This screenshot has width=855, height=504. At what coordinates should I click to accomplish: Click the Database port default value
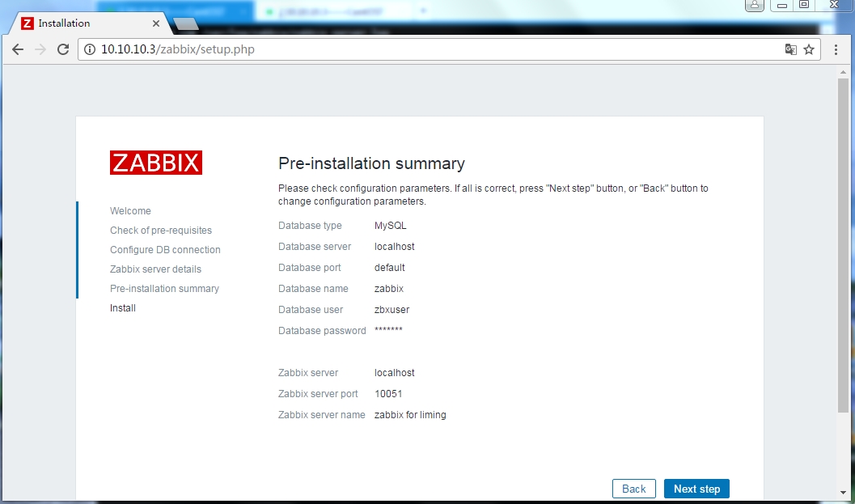pos(389,268)
